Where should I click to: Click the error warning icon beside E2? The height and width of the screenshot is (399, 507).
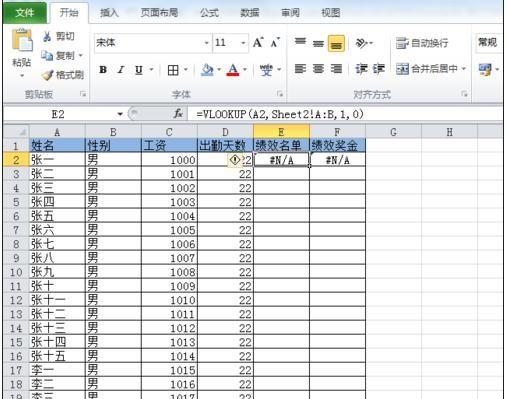[x=235, y=160]
